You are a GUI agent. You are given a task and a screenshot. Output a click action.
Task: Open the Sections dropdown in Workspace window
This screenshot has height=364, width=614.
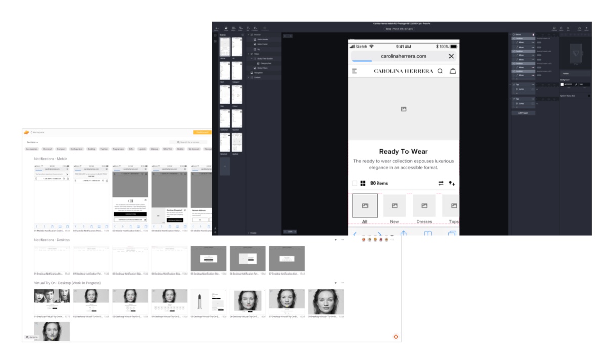coord(32,142)
